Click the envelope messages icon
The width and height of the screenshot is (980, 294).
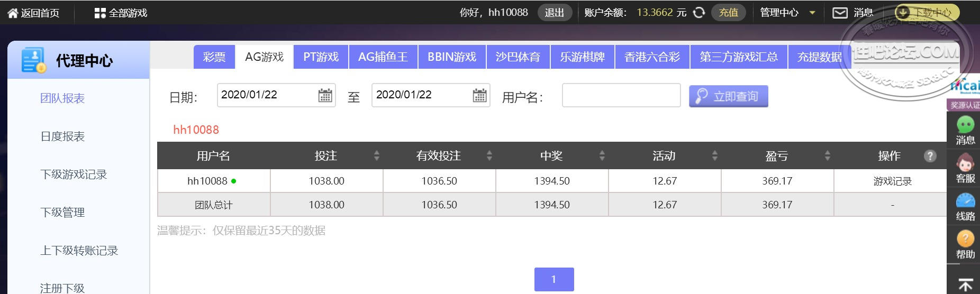pos(840,13)
